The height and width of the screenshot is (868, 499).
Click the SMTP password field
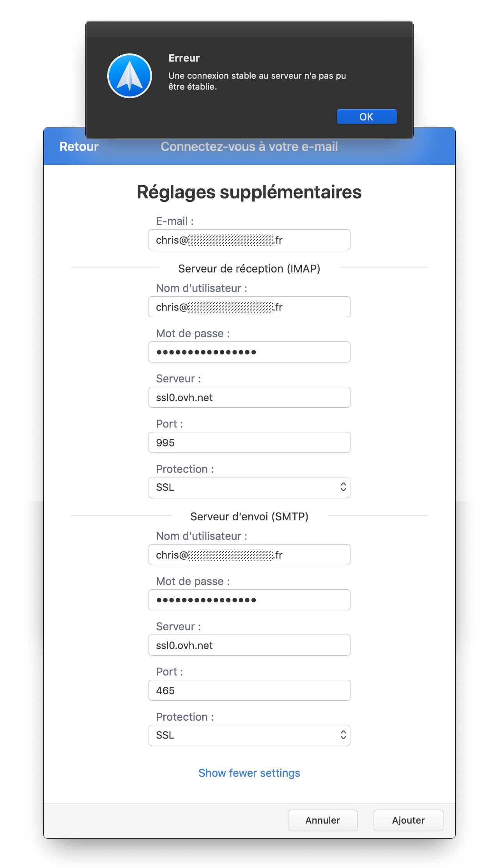click(x=249, y=600)
